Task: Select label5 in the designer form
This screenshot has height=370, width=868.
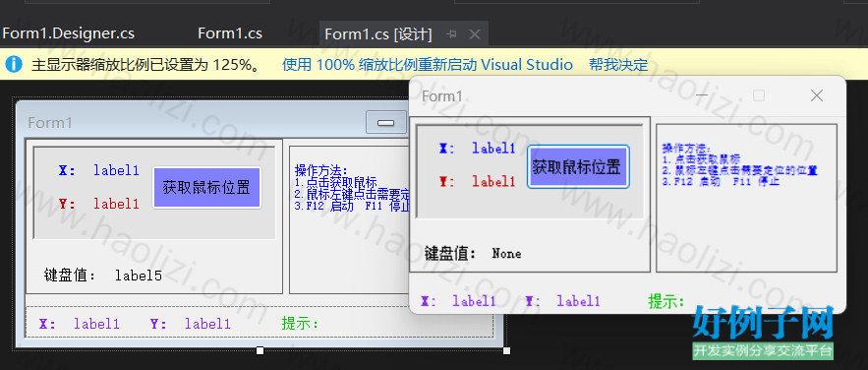Action: (x=139, y=276)
